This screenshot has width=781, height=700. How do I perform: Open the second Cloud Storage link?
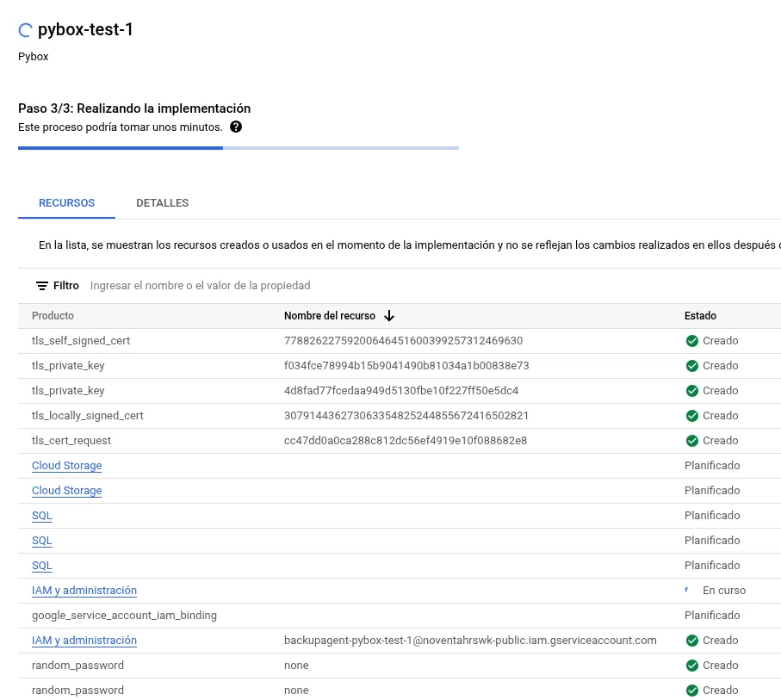(x=67, y=490)
